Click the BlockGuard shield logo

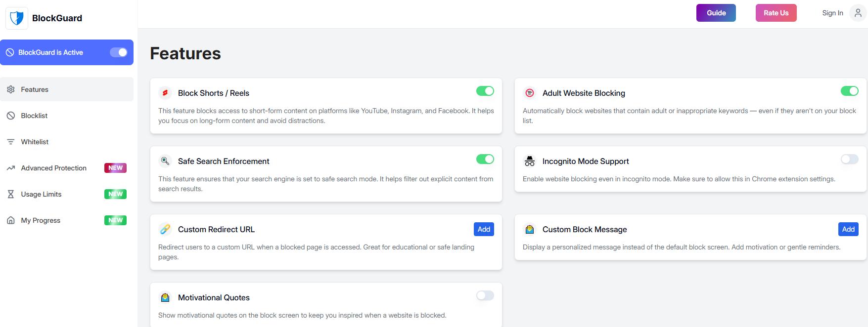17,18
